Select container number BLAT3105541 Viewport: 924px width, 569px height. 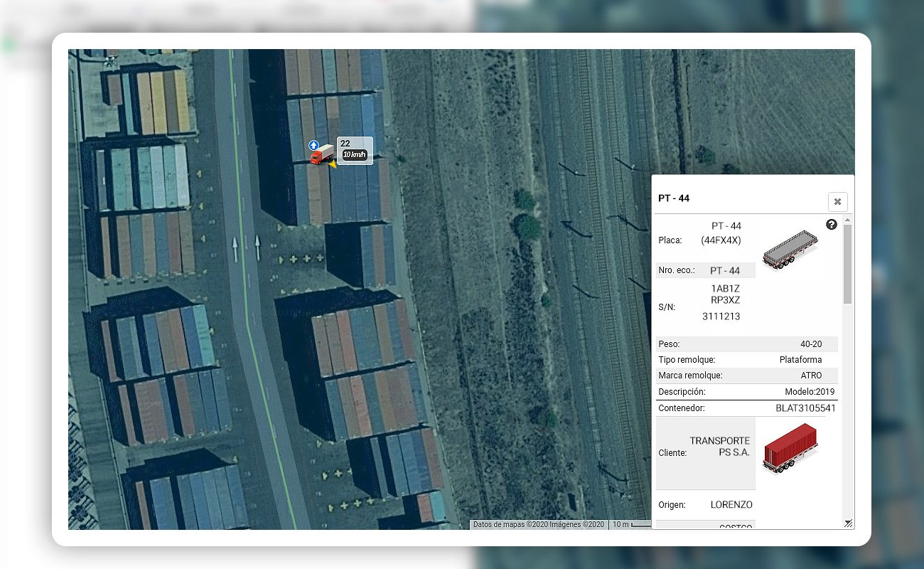pos(805,408)
